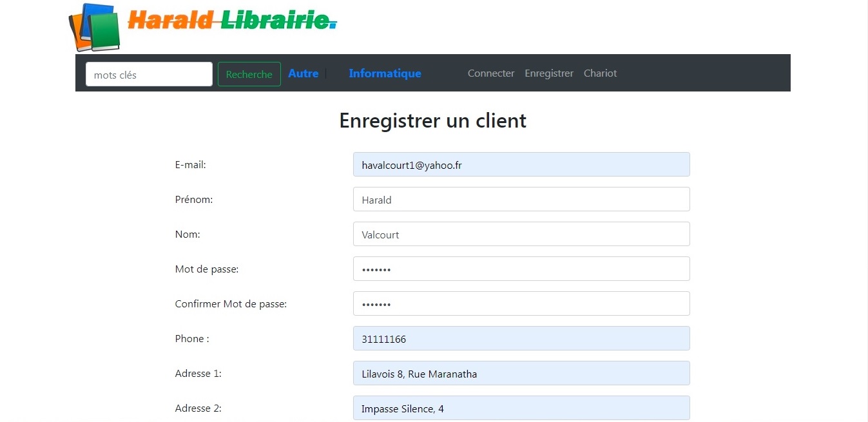Select Enregistrer in the navigation bar

coord(549,73)
